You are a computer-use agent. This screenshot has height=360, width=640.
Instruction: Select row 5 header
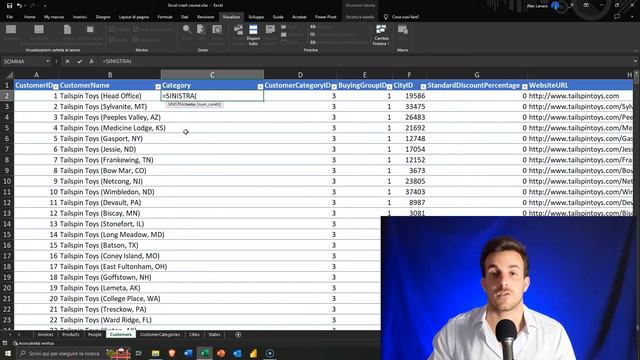click(7, 128)
